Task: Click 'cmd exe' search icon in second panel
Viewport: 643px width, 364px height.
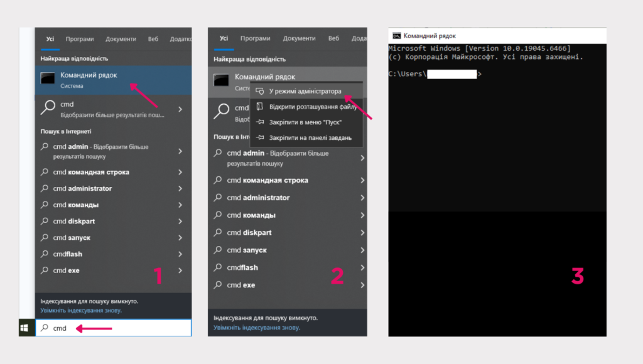Action: point(218,284)
